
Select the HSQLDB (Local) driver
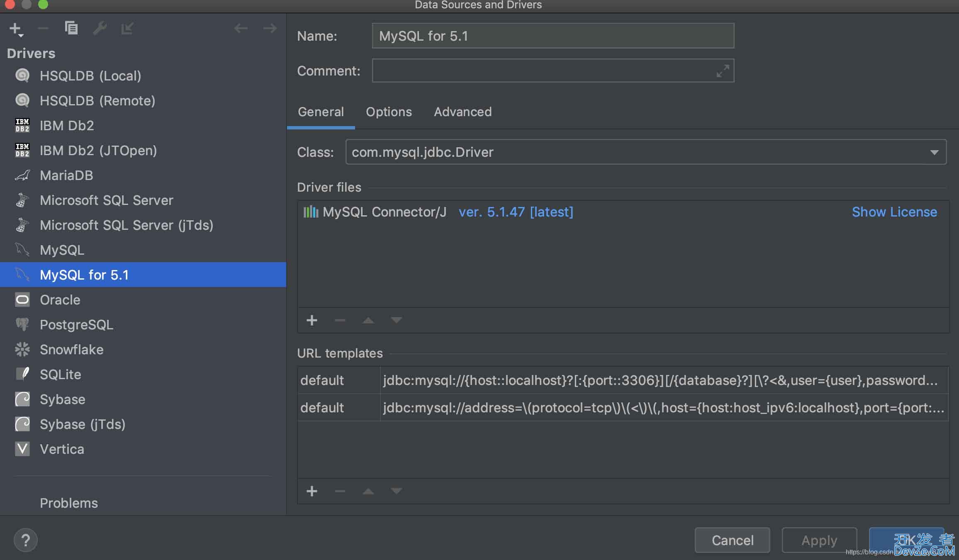(143, 75)
